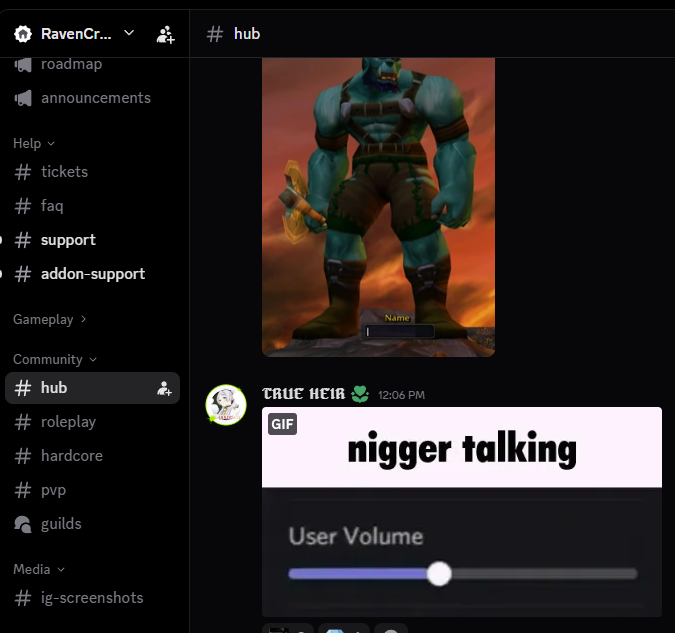Collapse the Help category

tap(34, 143)
